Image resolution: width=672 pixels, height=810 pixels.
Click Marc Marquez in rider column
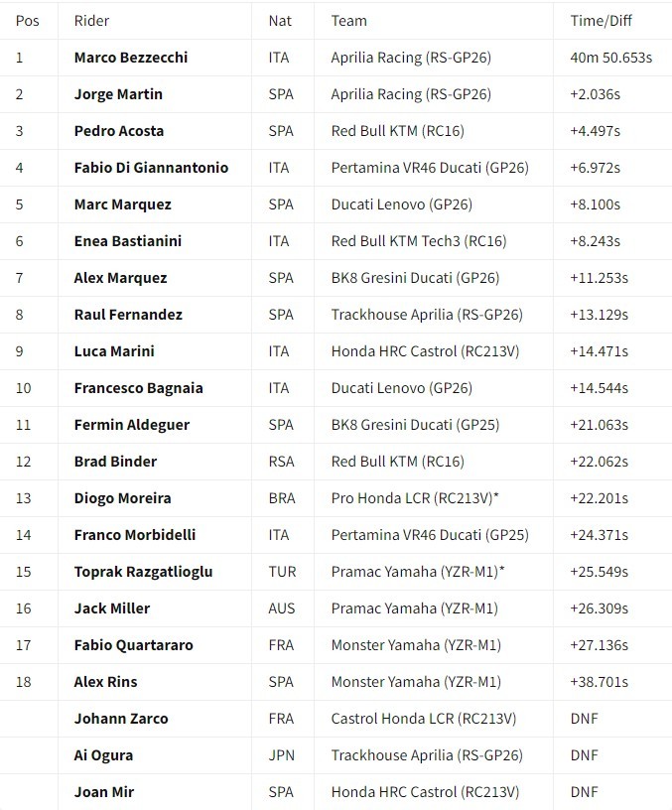(122, 204)
